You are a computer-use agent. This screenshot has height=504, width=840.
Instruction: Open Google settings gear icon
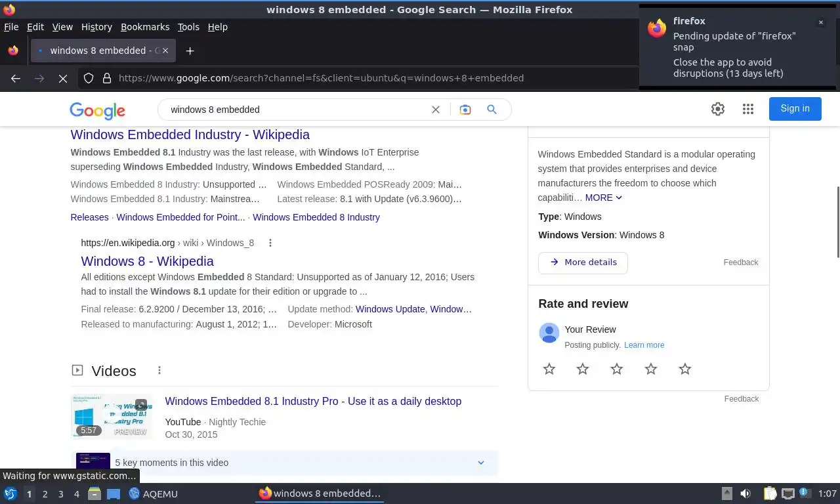point(718,109)
